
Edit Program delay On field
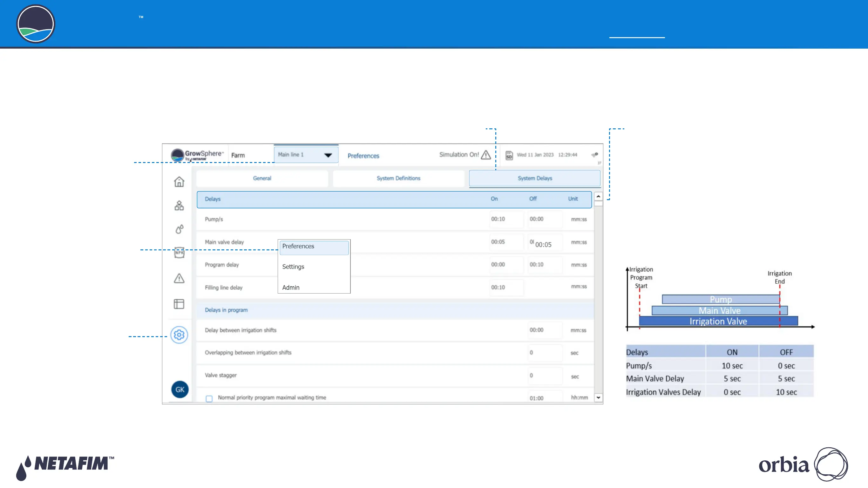pos(506,265)
